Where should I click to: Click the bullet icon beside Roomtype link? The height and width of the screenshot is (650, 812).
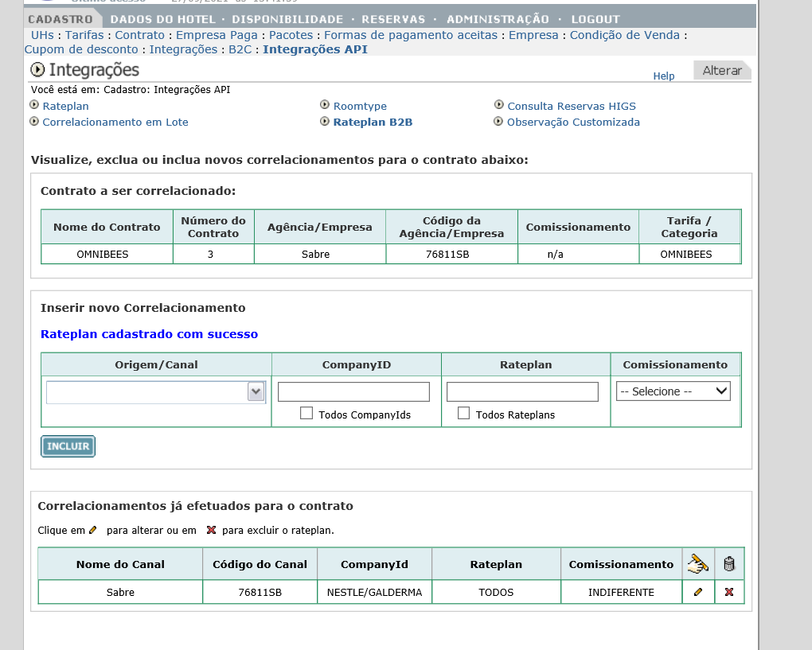(325, 105)
